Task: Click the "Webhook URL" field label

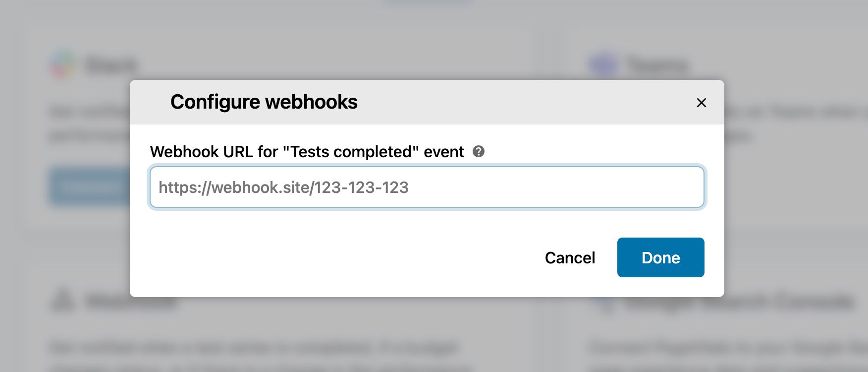Action: point(307,152)
